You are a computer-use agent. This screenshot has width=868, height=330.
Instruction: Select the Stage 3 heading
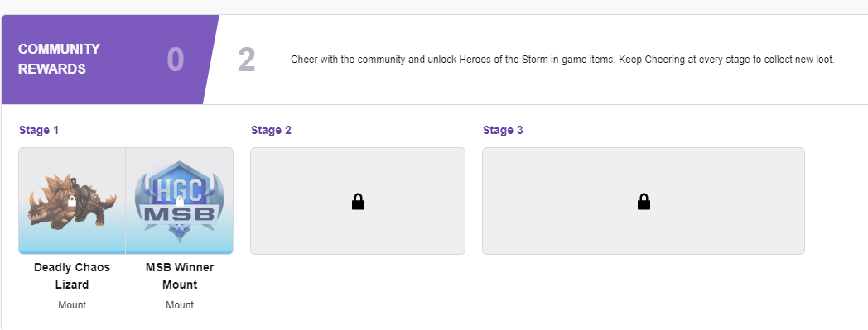point(503,131)
